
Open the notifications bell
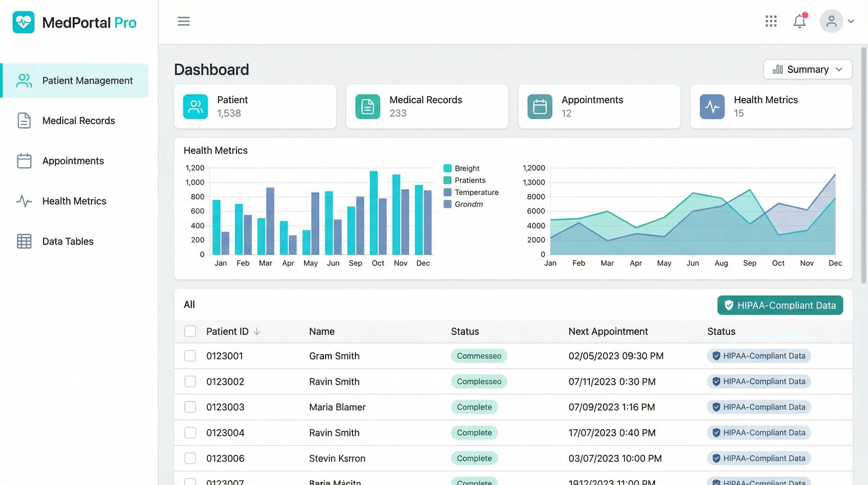pyautogui.click(x=800, y=21)
